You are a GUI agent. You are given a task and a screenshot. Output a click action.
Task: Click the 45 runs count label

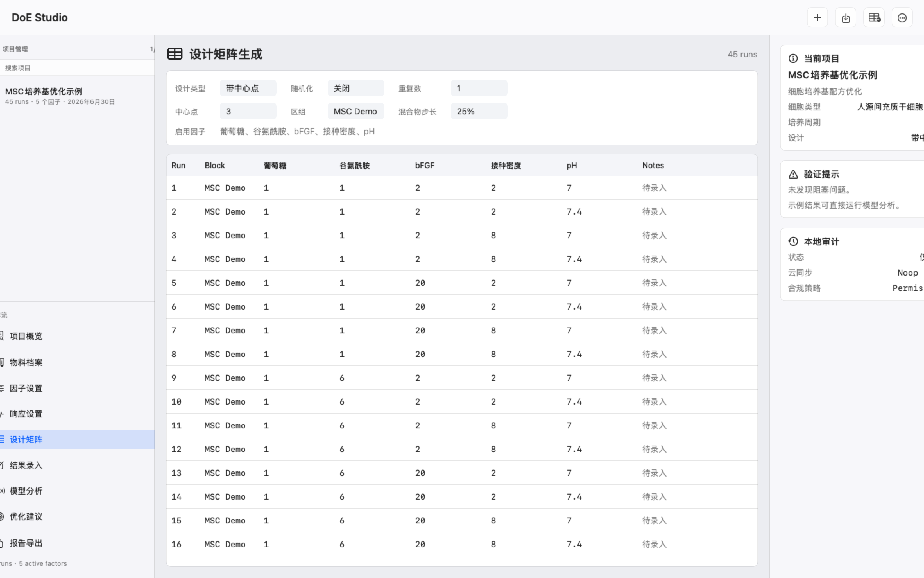click(742, 54)
